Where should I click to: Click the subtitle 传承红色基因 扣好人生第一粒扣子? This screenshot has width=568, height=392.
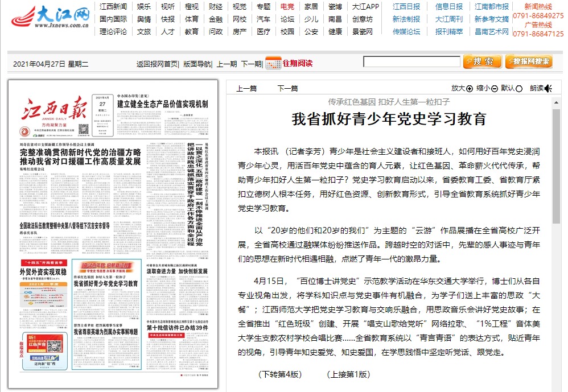(389, 102)
